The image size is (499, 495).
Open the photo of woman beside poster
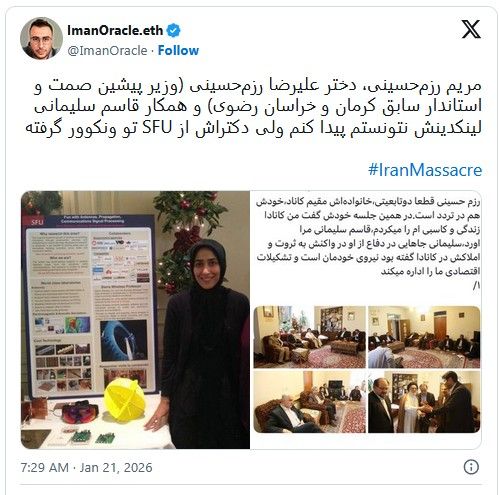pos(135,320)
